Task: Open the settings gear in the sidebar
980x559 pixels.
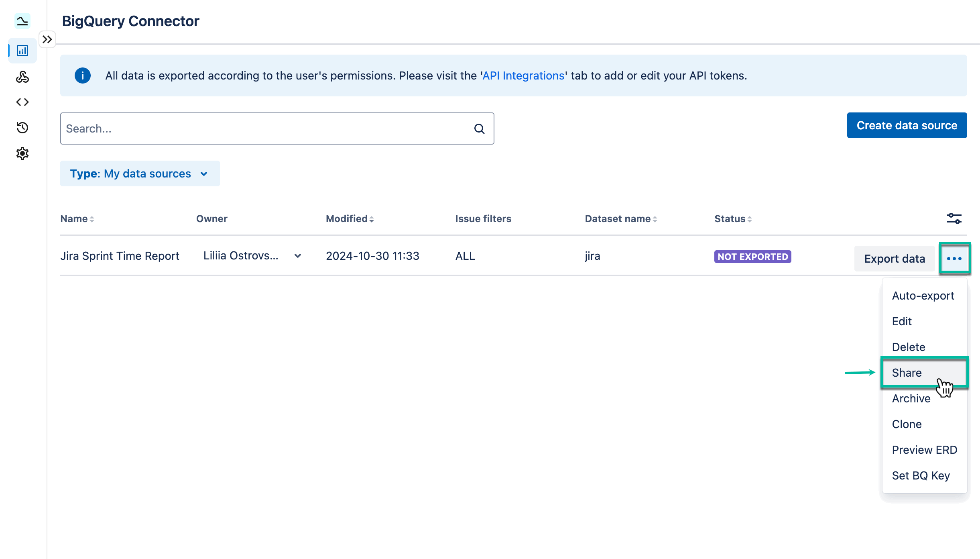Action: (22, 153)
